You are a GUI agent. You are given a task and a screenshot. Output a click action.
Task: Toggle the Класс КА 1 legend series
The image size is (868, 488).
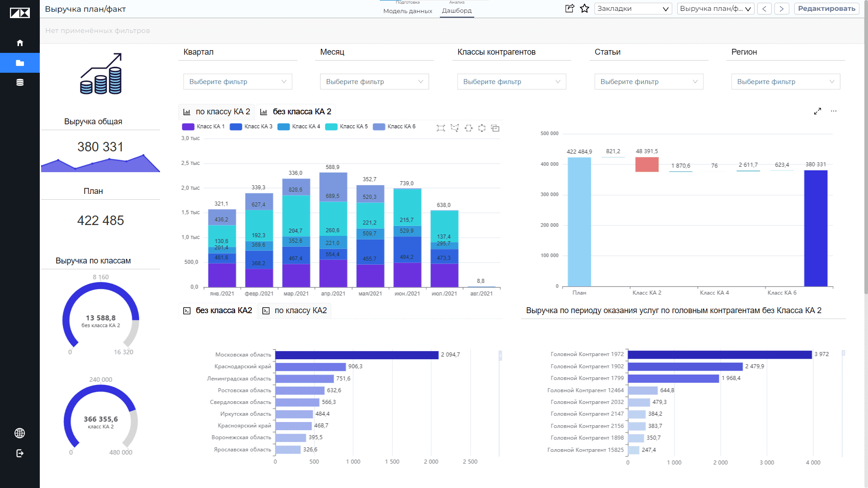click(203, 127)
